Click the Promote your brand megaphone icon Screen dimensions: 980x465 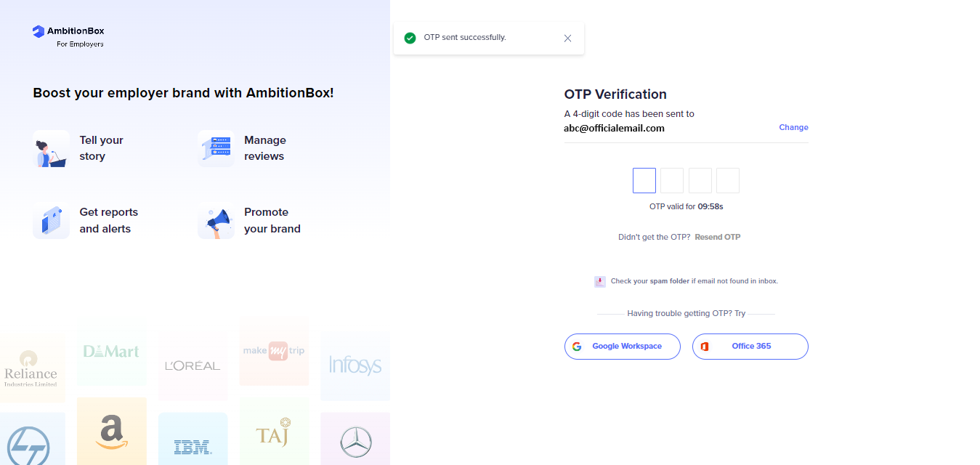(216, 221)
